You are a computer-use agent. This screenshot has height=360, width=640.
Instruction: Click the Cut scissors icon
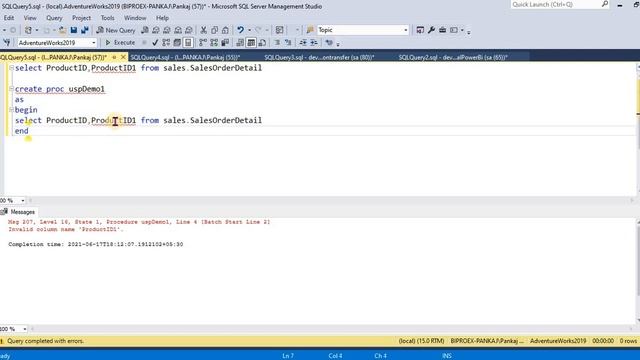point(203,30)
